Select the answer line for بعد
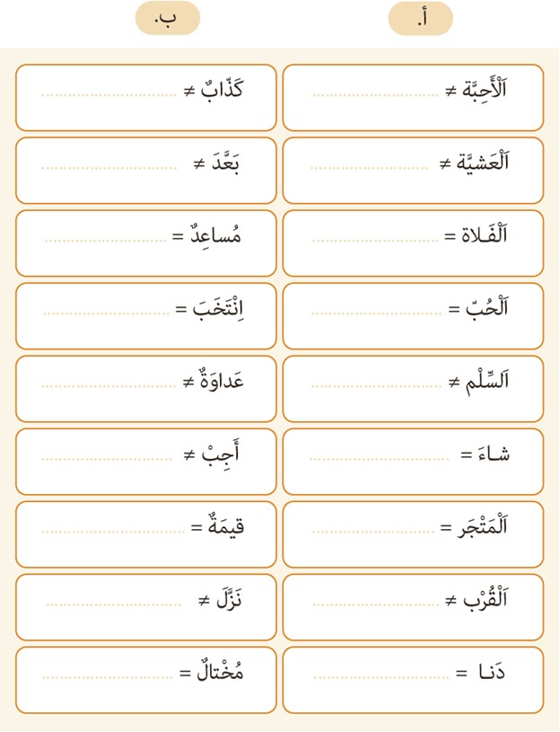This screenshot has height=732, width=560. (109, 168)
